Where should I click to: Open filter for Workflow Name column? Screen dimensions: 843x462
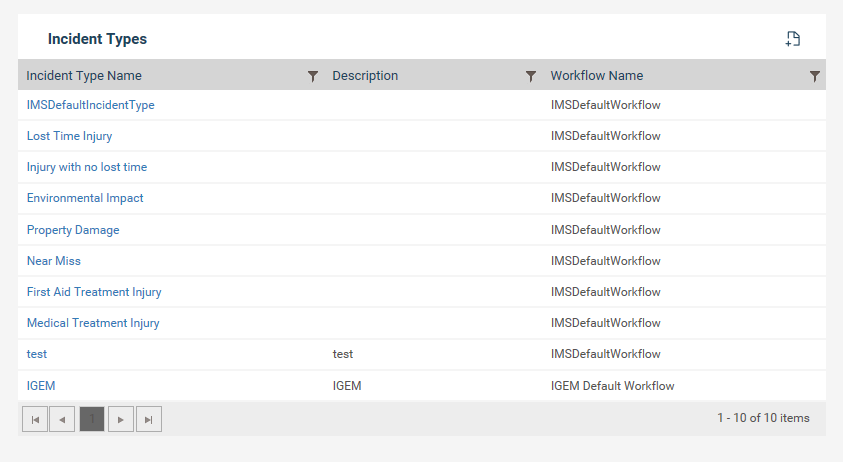[815, 76]
